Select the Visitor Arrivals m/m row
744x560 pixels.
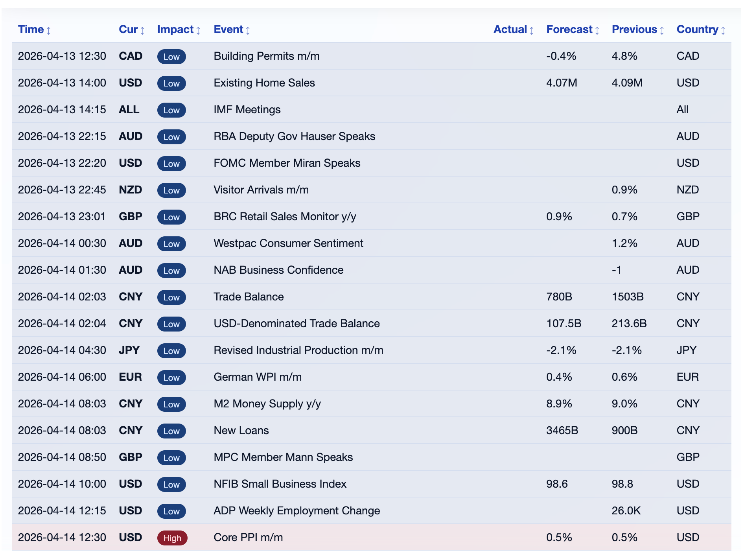click(x=261, y=190)
